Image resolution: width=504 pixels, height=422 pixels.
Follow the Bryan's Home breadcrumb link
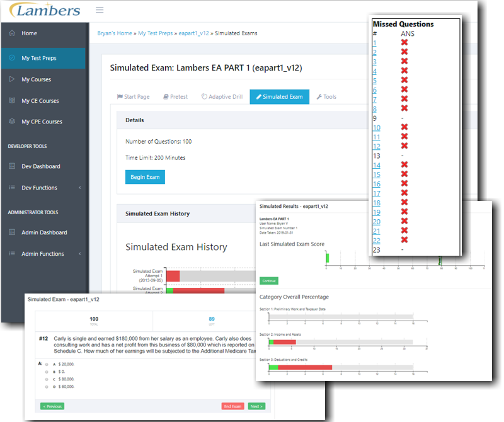pyautogui.click(x=115, y=33)
